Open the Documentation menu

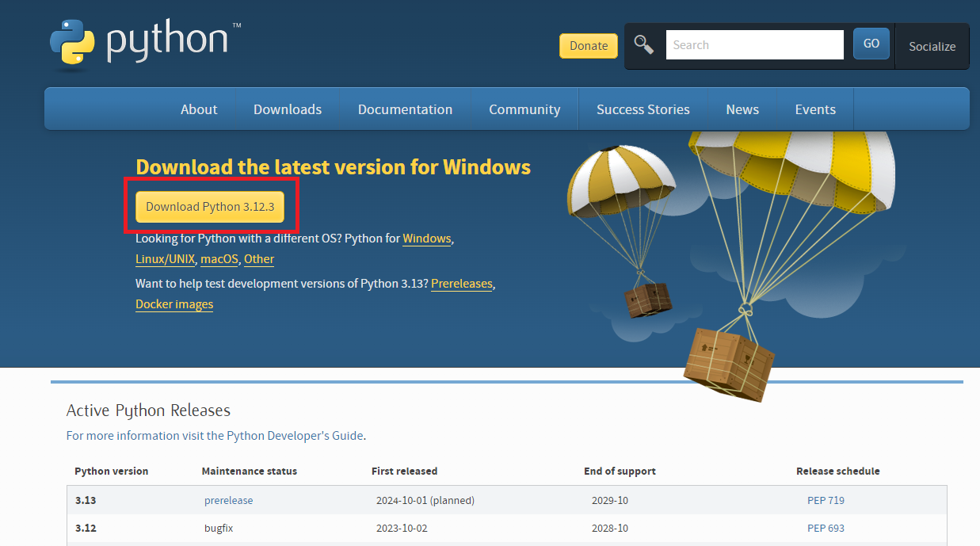[405, 109]
